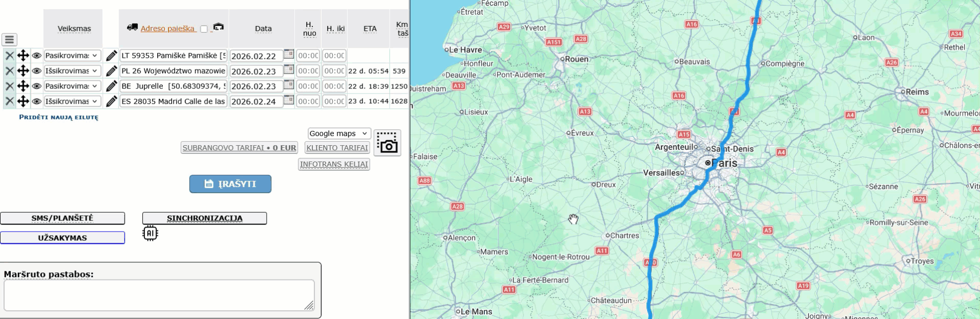Take map screenshot with camera icon

click(388, 143)
